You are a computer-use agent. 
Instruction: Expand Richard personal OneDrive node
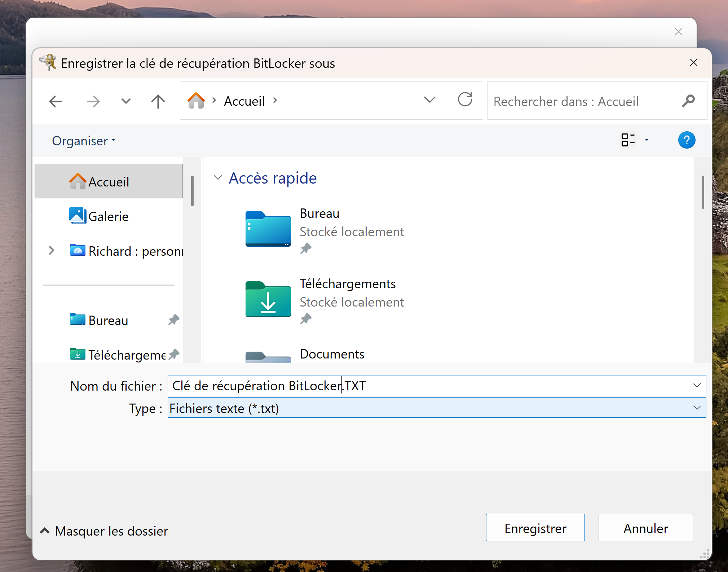click(x=52, y=251)
